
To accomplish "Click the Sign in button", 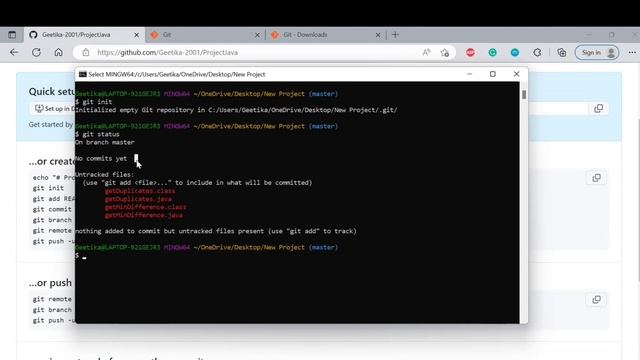I will click(x=597, y=52).
